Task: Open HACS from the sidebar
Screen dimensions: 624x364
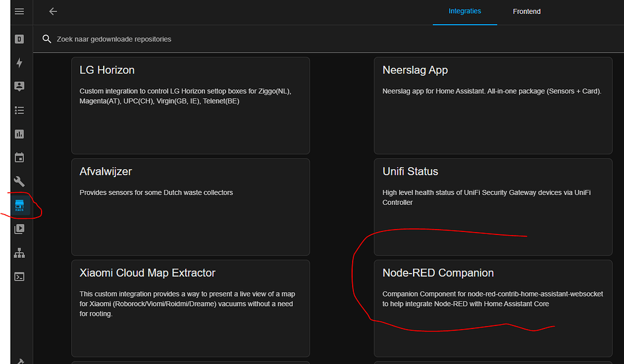Action: tap(19, 205)
